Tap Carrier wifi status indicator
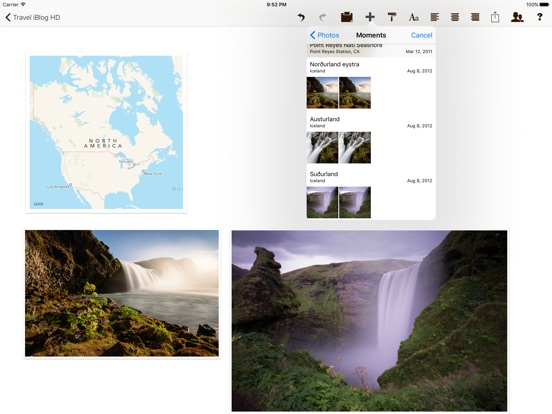This screenshot has width=552, height=414. [14, 5]
